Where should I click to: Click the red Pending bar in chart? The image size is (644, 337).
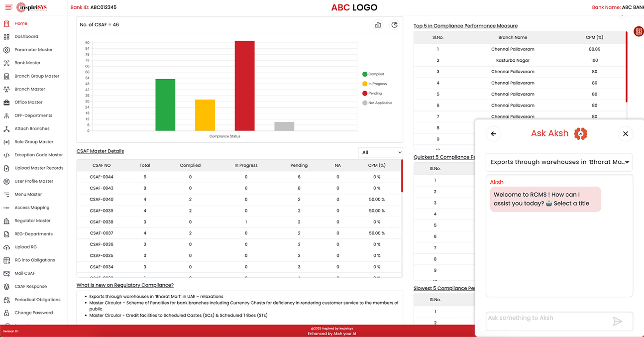click(x=244, y=86)
